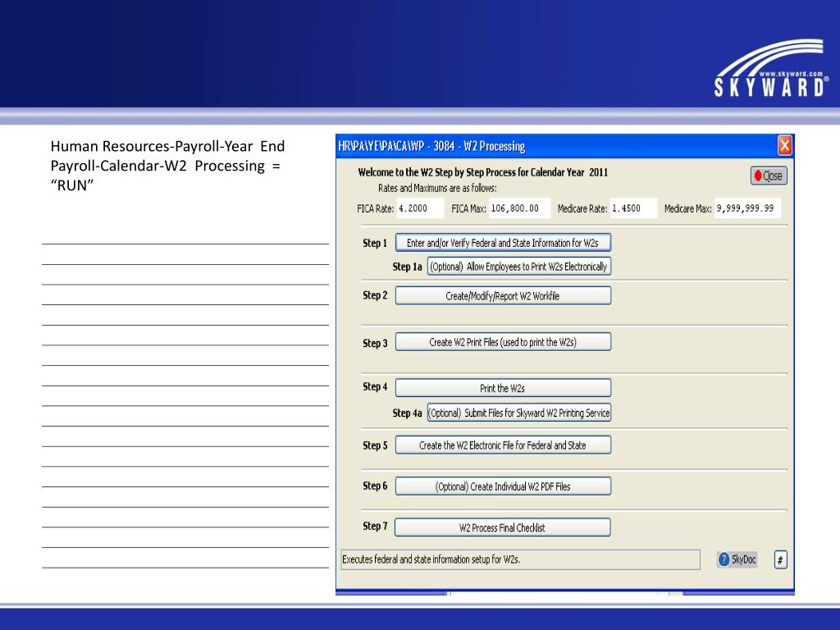
Task: Click window title HR\PA\YE\PA\CA\WP - 3084 - W2 Processing
Action: (x=431, y=146)
